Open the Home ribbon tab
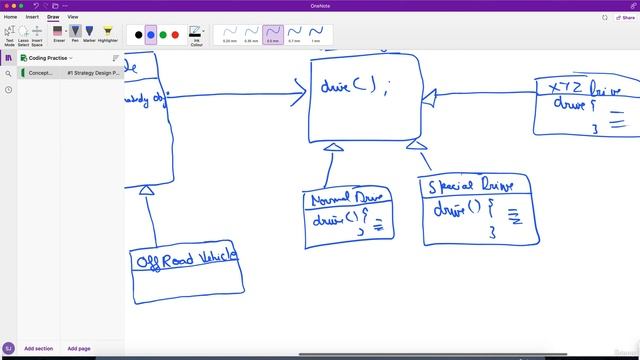Image resolution: width=640 pixels, height=360 pixels. (x=11, y=17)
